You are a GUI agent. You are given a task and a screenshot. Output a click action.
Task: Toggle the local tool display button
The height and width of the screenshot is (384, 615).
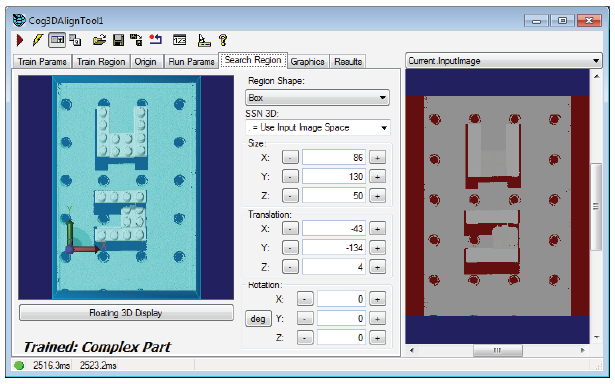tap(57, 40)
